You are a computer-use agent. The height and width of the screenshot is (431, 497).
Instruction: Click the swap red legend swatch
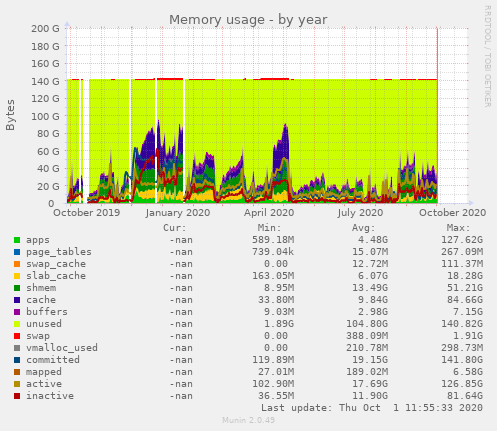17,336
